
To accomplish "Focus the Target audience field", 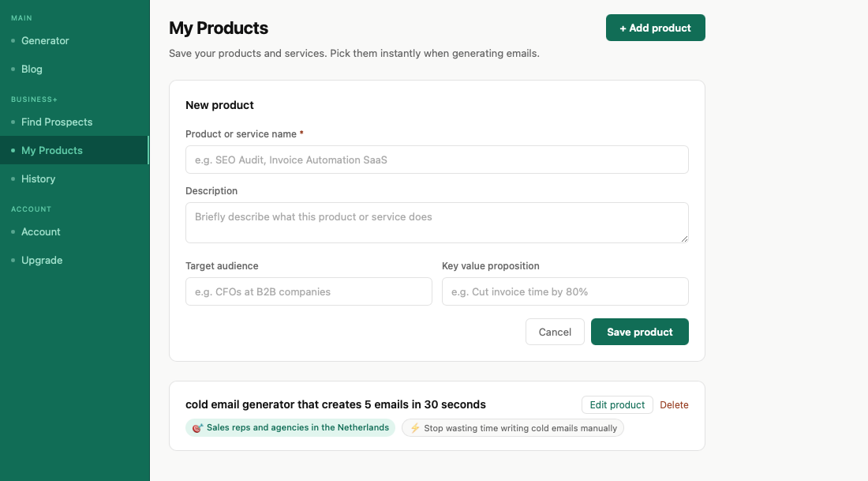I will click(309, 291).
